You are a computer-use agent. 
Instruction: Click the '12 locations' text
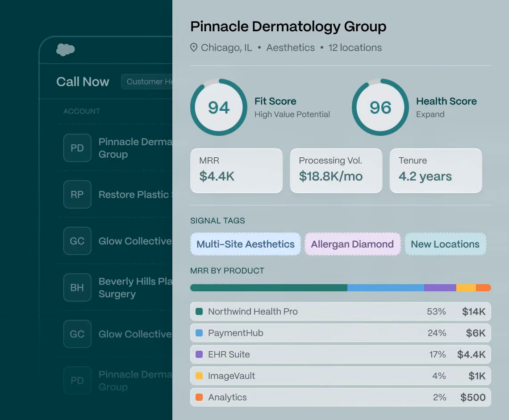pos(355,48)
